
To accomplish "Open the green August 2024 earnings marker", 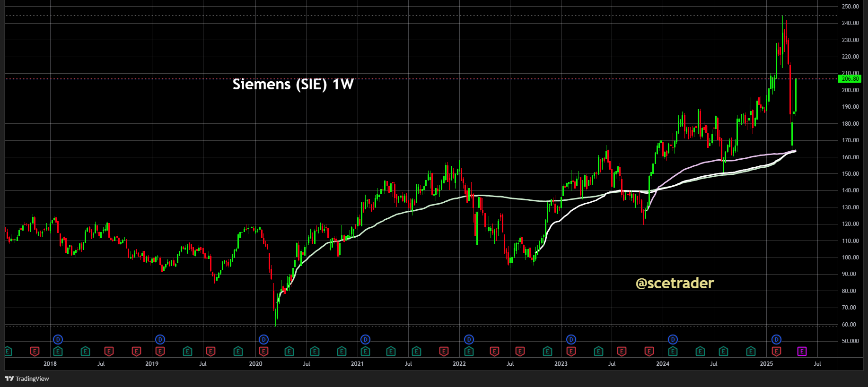I will pyautogui.click(x=723, y=351).
